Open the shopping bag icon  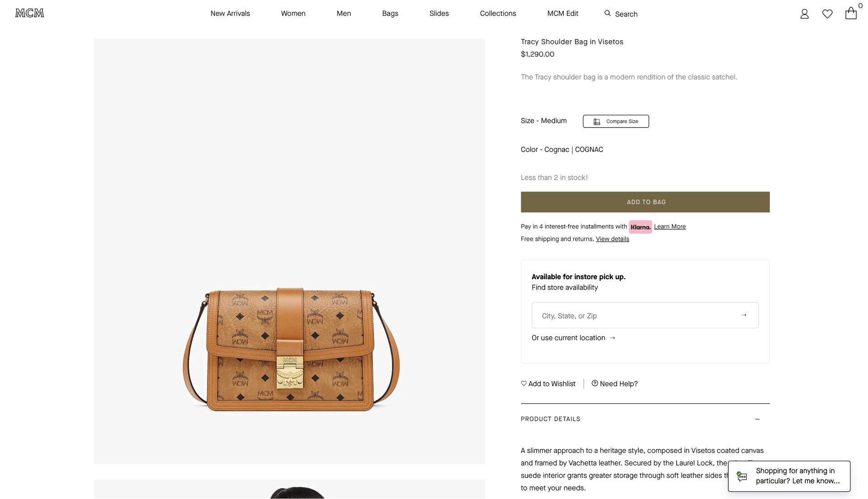click(851, 14)
